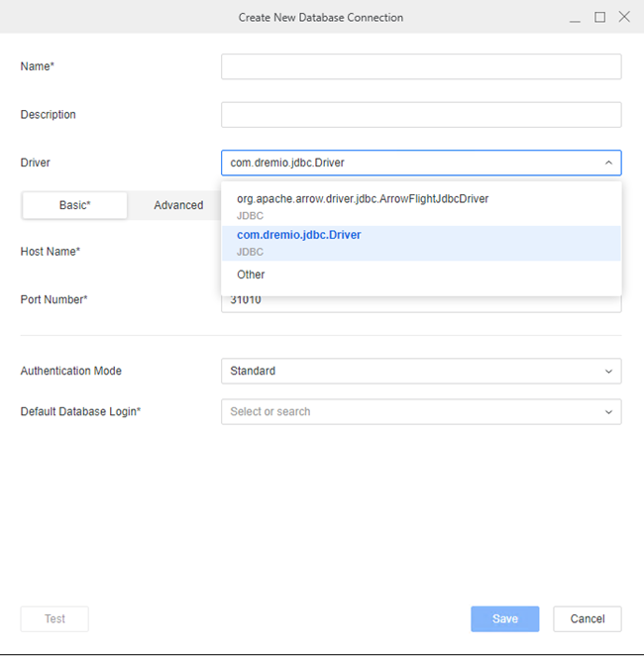Choose the highlighted com.dremio.jdbc.Driver list option
This screenshot has height=657, width=644.
pos(299,236)
